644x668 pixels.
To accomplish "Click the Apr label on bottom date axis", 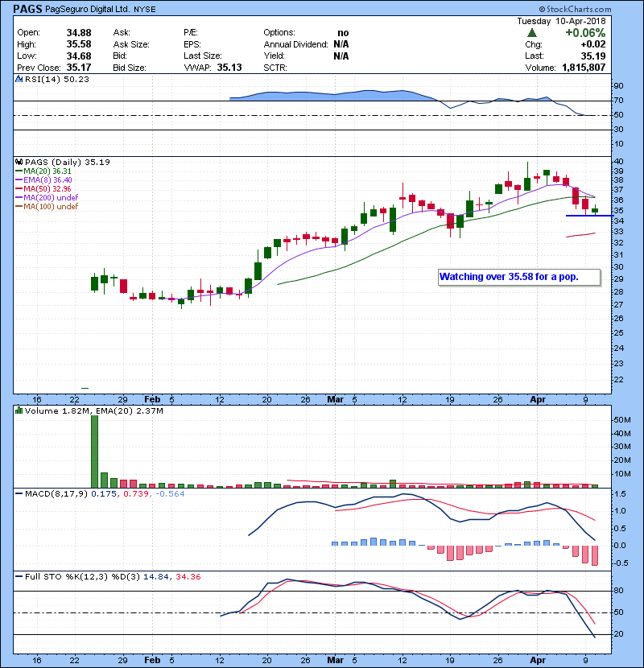I will [x=538, y=660].
